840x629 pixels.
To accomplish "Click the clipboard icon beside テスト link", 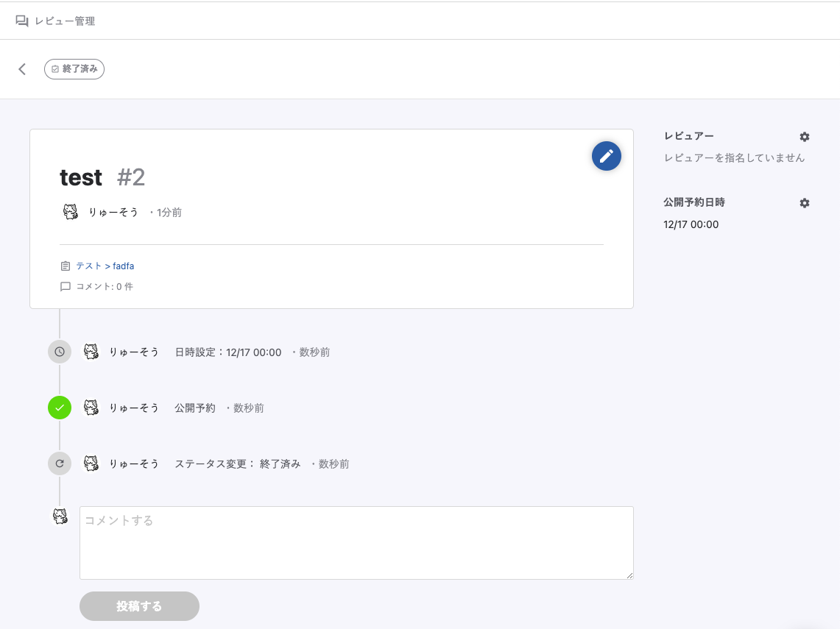I will [x=66, y=266].
